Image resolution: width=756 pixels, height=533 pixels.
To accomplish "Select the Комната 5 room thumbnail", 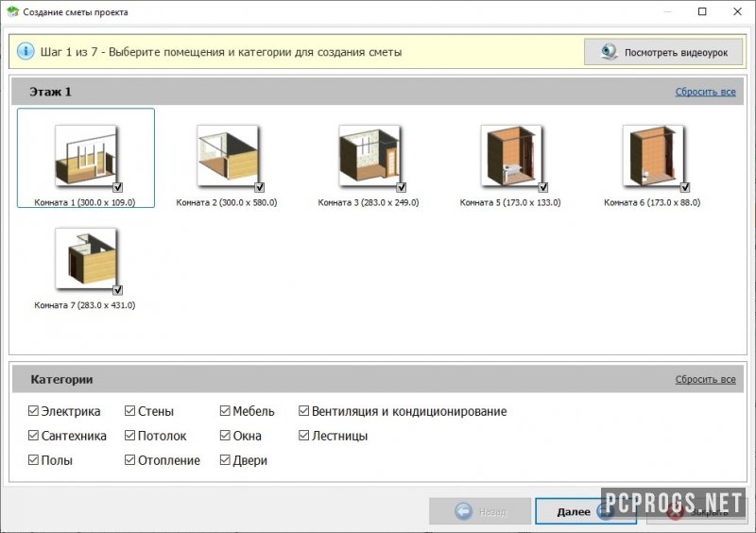I will 511,155.
